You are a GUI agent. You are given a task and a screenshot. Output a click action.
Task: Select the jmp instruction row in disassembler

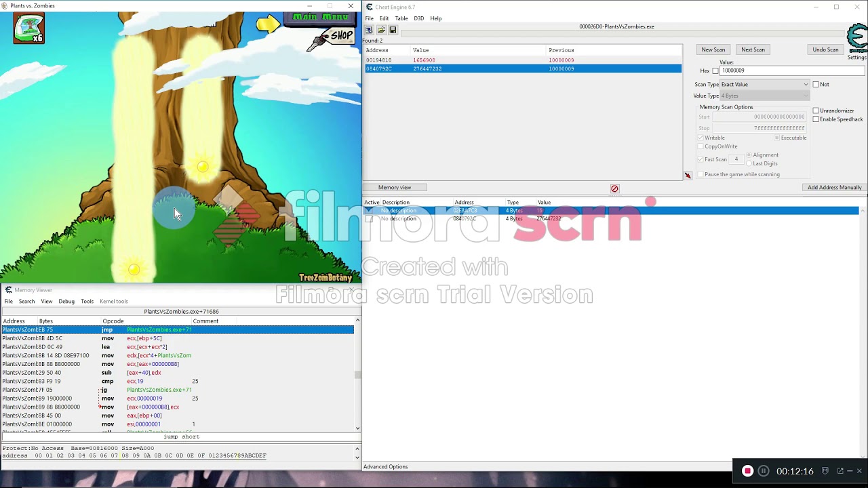[178, 329]
